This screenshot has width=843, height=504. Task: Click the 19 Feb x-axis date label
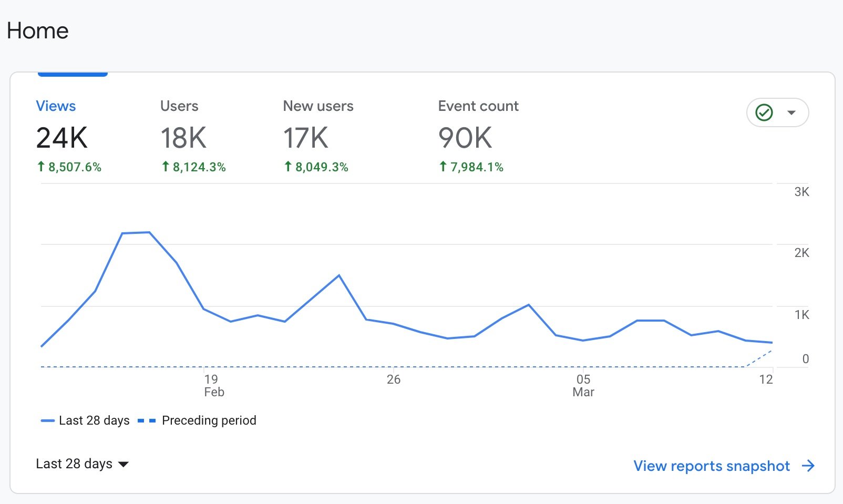[x=214, y=386]
